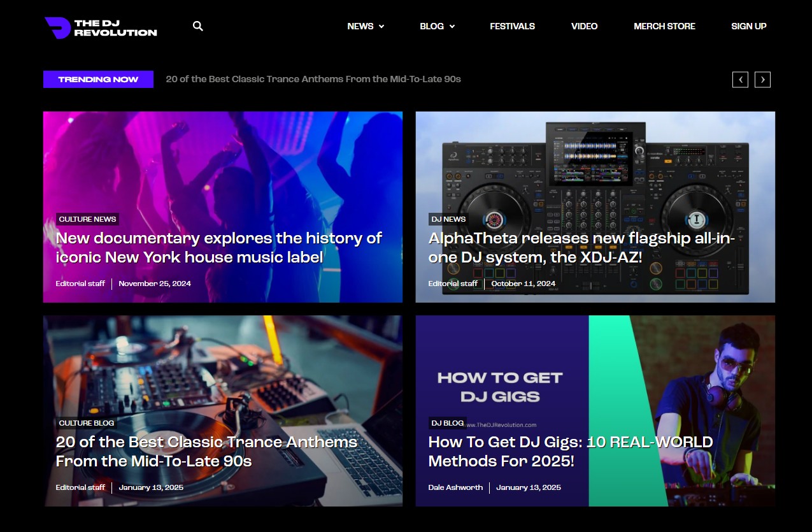Expand the News menu dropdown
Screen dimensions: 812x532
(x=366, y=26)
